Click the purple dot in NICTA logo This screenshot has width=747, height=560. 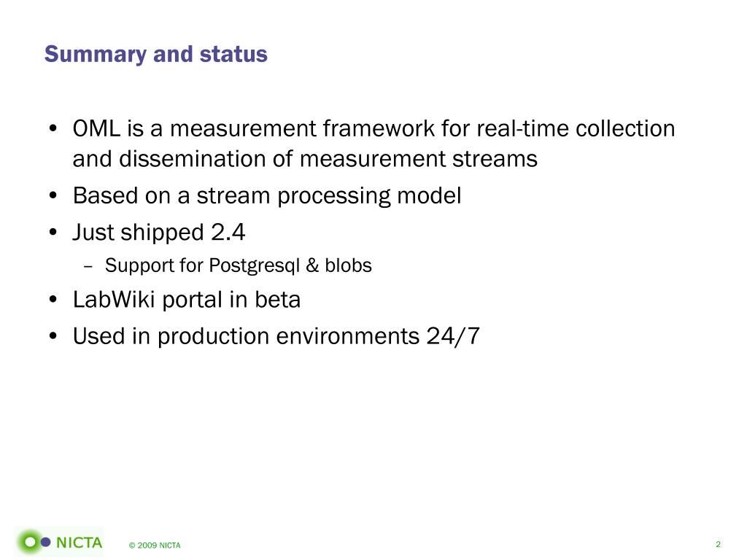(46, 542)
